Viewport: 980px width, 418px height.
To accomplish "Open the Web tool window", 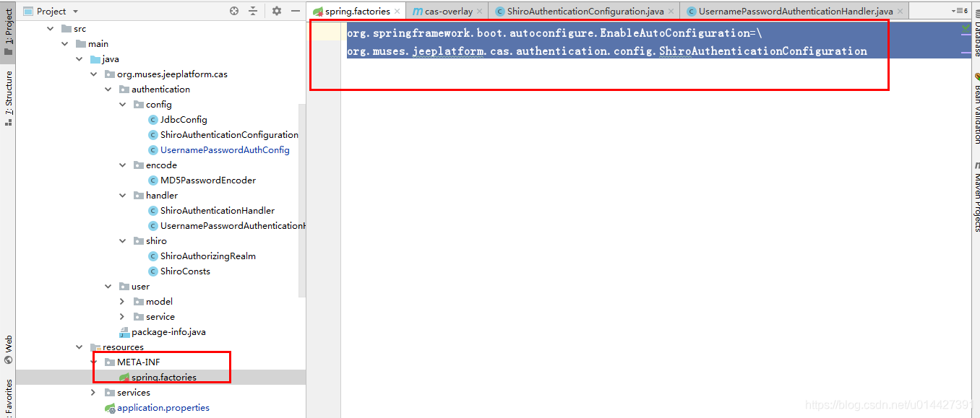I will (8, 349).
